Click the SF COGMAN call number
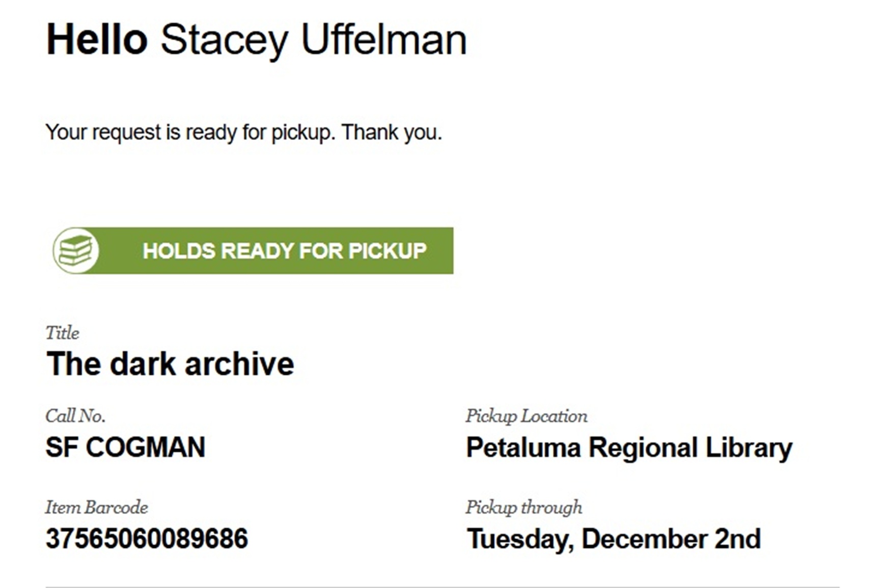 pos(125,447)
